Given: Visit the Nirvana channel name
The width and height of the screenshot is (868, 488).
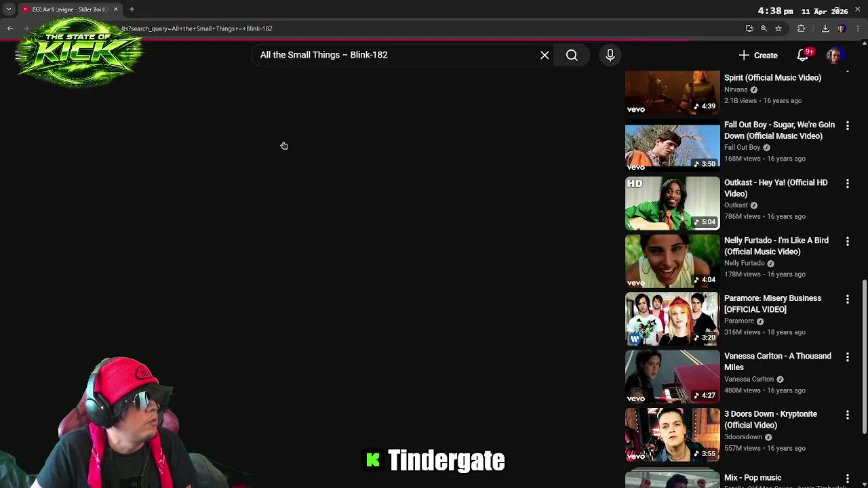Looking at the screenshot, I should [736, 89].
